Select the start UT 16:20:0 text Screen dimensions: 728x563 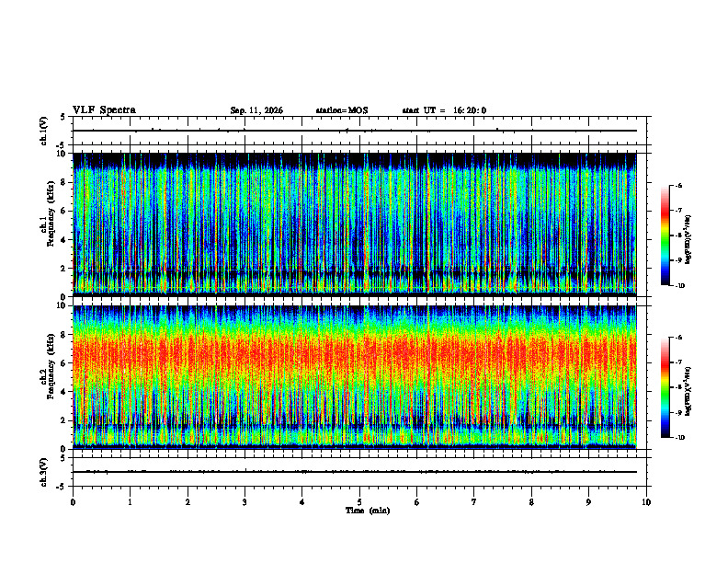[444, 110]
